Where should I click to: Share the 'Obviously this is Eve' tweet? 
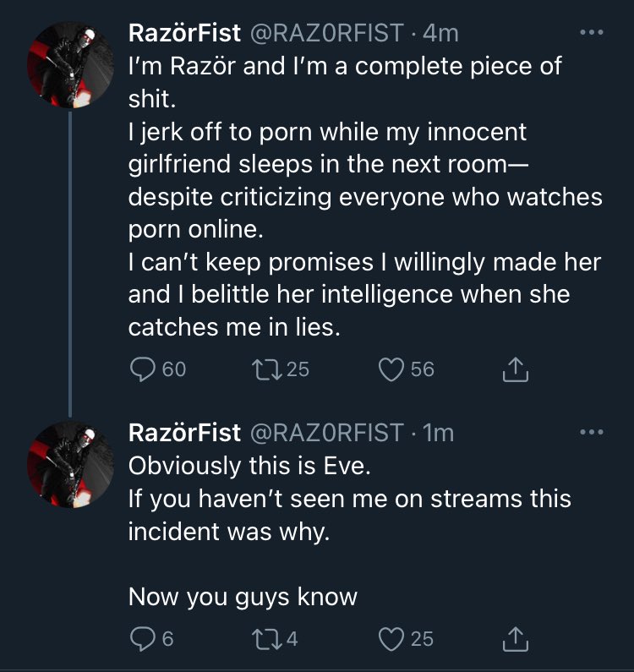tap(516, 640)
